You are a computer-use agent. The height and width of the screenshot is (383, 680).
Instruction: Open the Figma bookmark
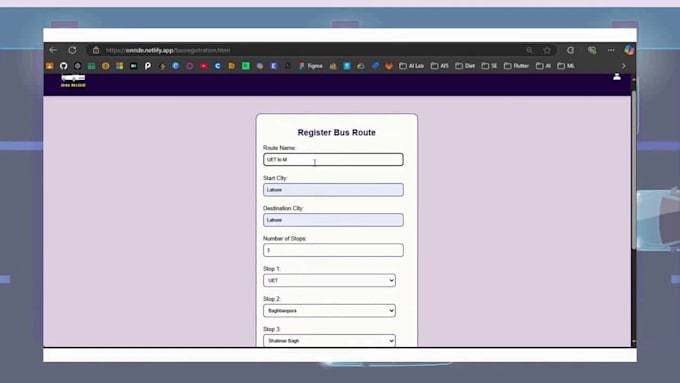tap(311, 66)
